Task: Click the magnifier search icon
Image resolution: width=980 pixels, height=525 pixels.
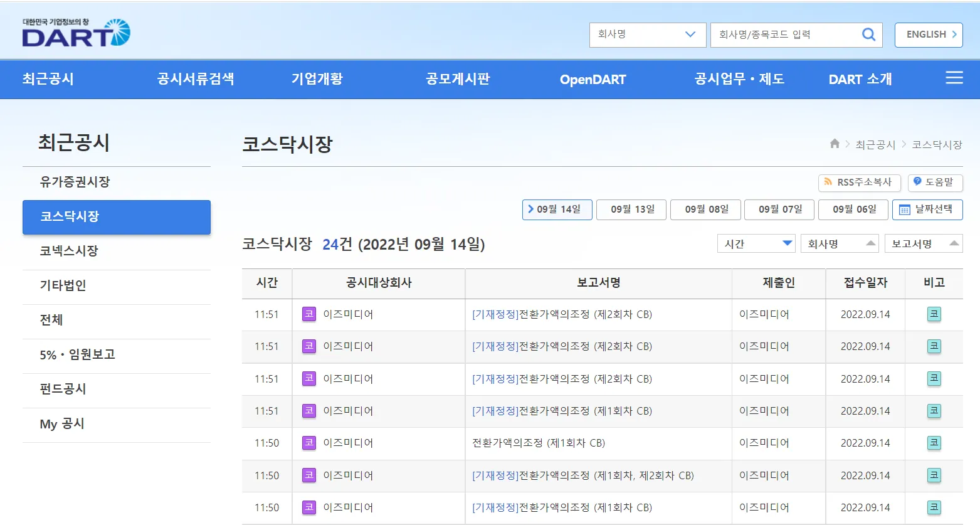Action: [x=868, y=34]
